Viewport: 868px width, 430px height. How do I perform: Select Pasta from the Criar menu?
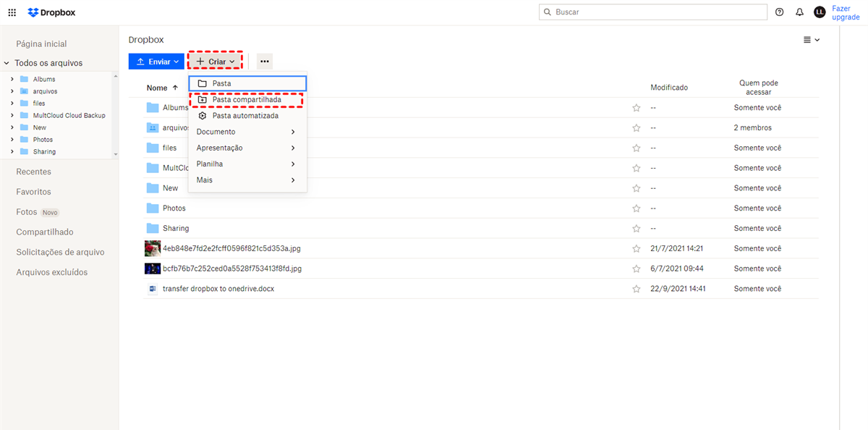click(x=247, y=84)
